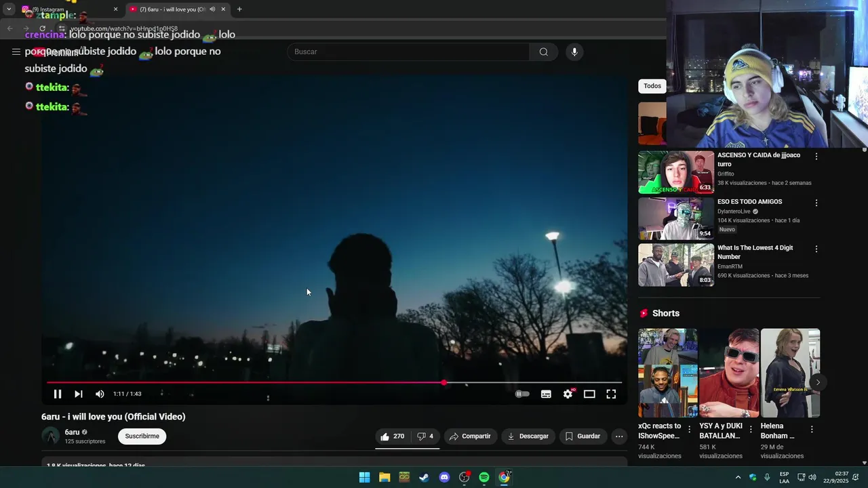This screenshot has height=488, width=868.
Task: Open the taskbar volume control
Action: tap(812, 477)
